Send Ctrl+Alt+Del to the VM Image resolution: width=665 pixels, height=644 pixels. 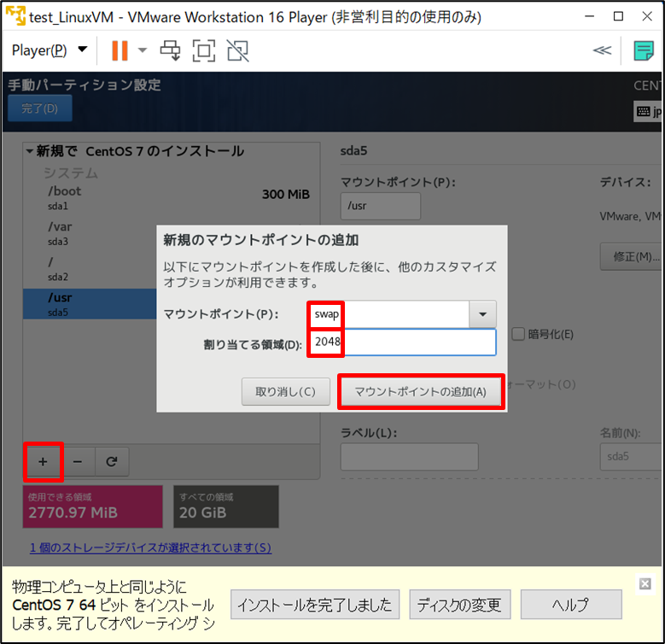pos(170,50)
